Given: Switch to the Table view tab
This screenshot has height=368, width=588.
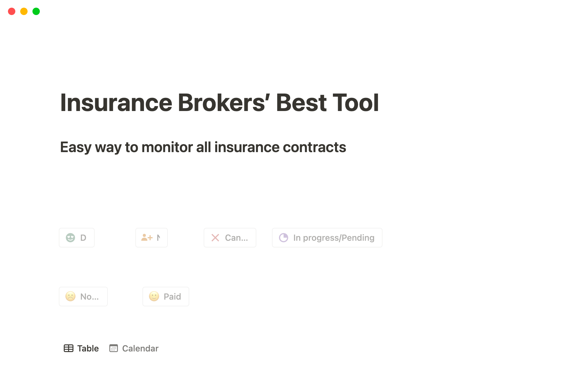Looking at the screenshot, I should (x=88, y=348).
